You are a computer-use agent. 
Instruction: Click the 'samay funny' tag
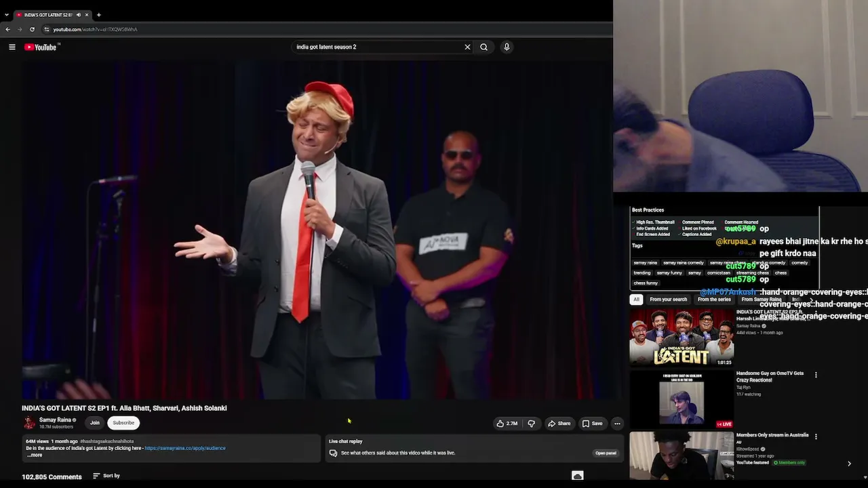point(669,273)
